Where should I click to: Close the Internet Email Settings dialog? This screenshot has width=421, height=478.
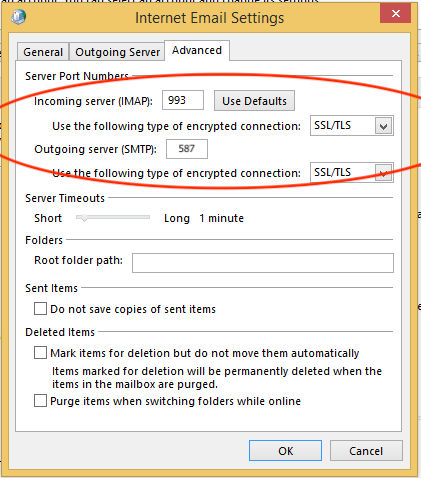click(x=395, y=14)
